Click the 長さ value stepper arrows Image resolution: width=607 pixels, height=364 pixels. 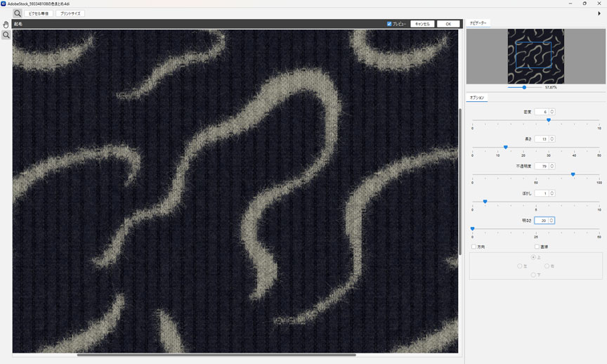tap(552, 139)
